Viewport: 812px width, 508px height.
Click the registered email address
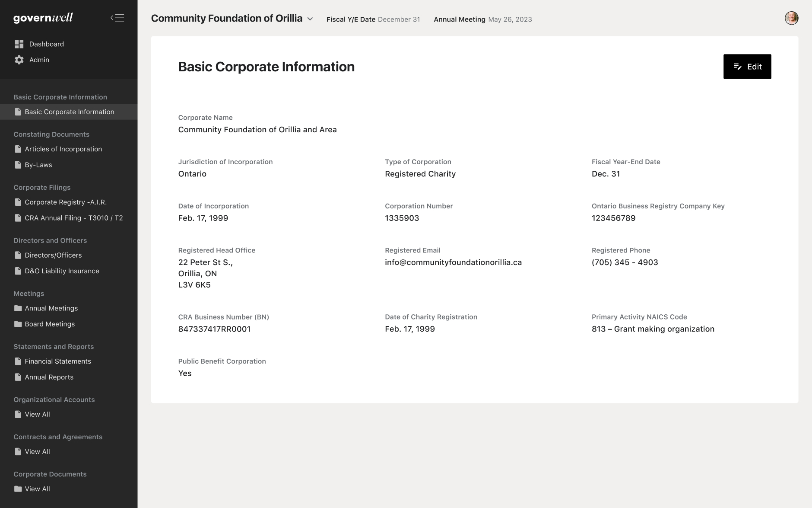point(453,262)
